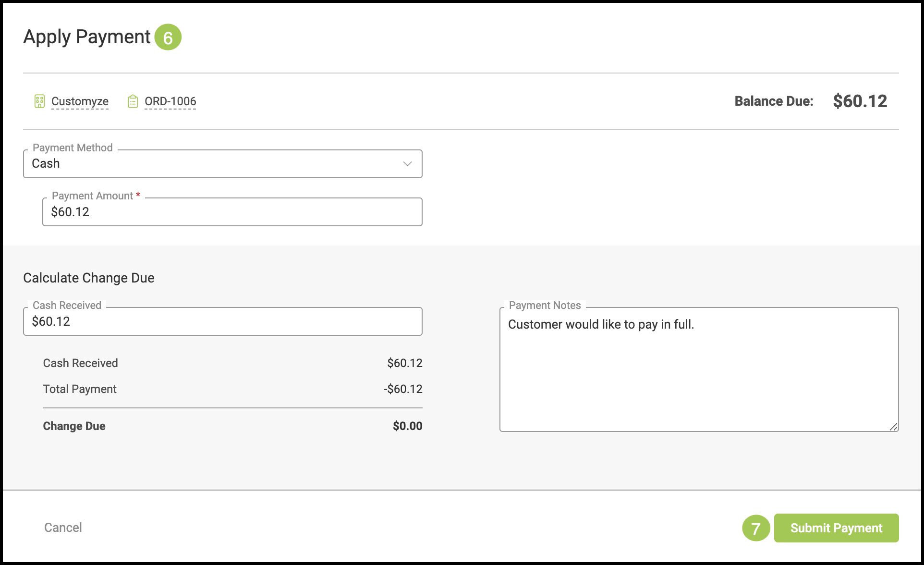Image resolution: width=924 pixels, height=565 pixels.
Task: Cancel the payment dialog
Action: (63, 528)
